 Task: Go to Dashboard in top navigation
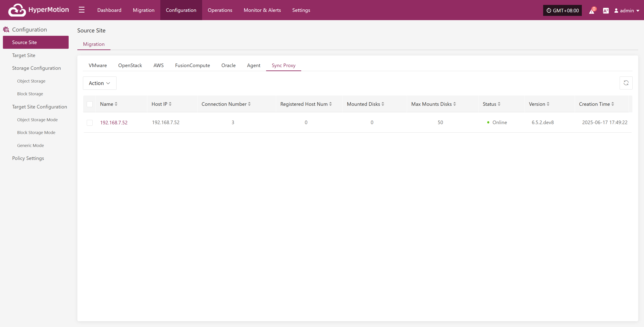(109, 10)
